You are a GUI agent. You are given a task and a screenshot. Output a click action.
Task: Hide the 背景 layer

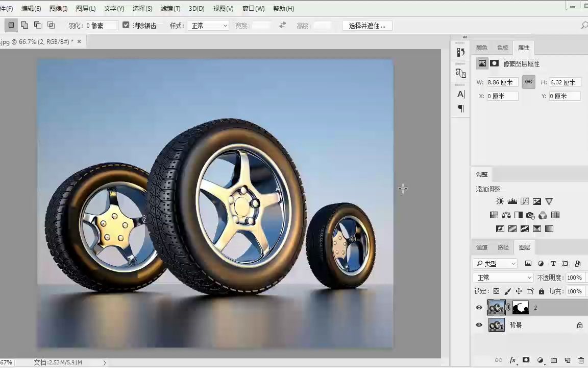click(x=479, y=325)
